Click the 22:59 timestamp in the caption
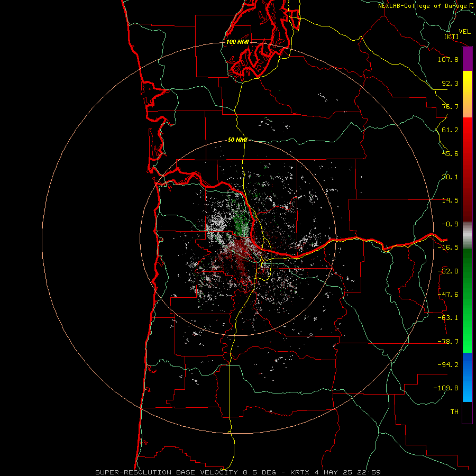Image resolution: width=476 pixels, height=476 pixels. [369, 472]
